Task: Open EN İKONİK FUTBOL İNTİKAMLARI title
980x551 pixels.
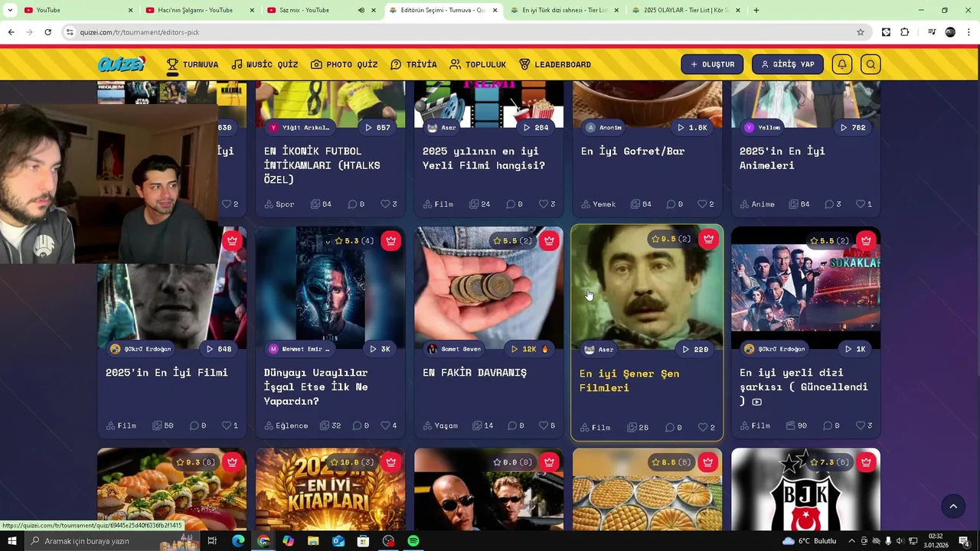Action: [x=322, y=165]
